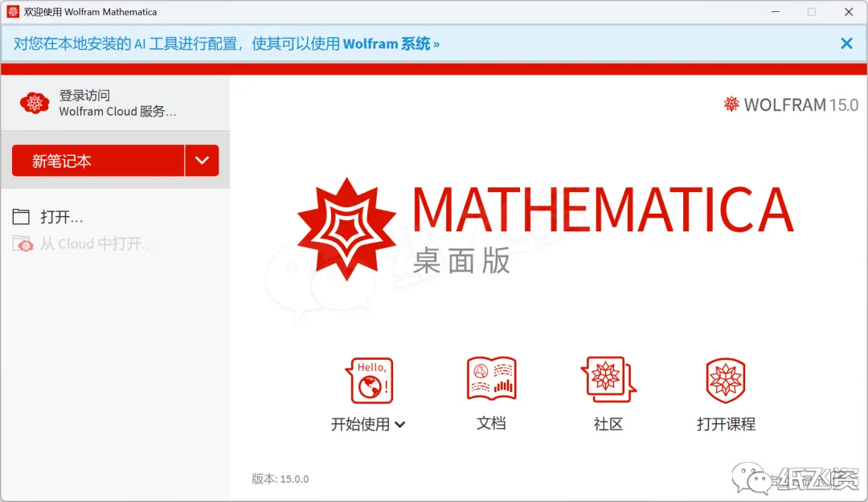
Task: Click the cloud folder icon for 从 Cloud 中打开
Action: coord(23,243)
